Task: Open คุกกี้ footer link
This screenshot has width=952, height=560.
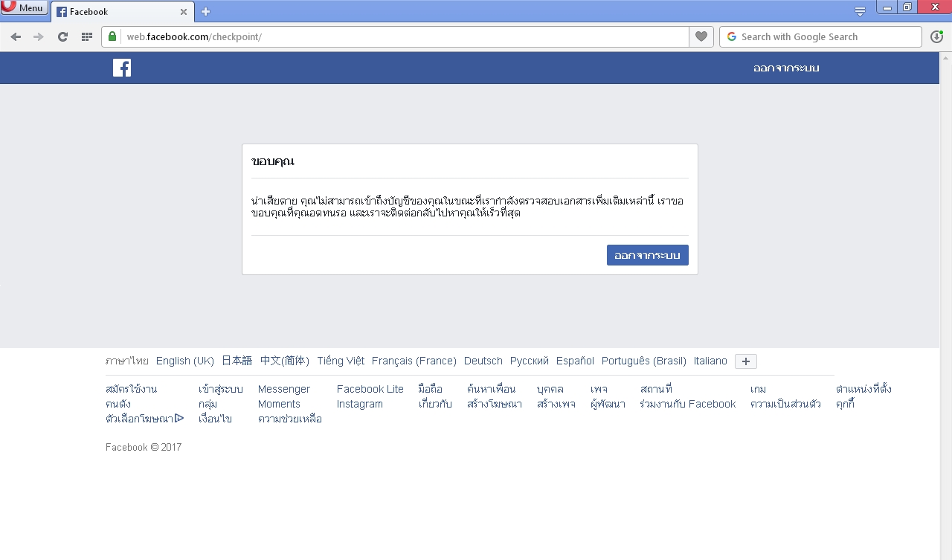Action: (x=846, y=404)
